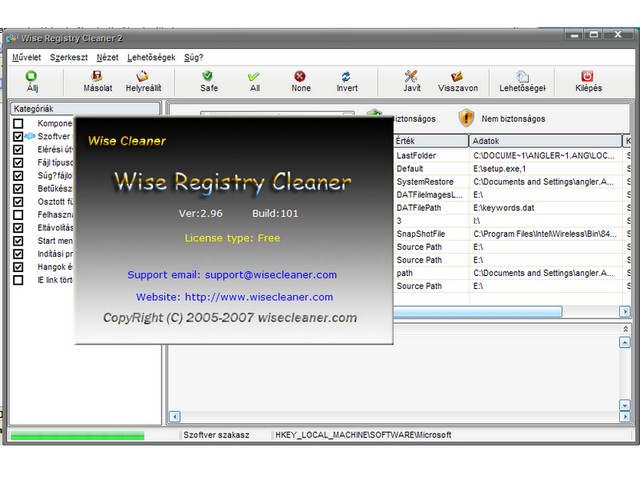Open the Lehetőségek menu

(x=151, y=58)
